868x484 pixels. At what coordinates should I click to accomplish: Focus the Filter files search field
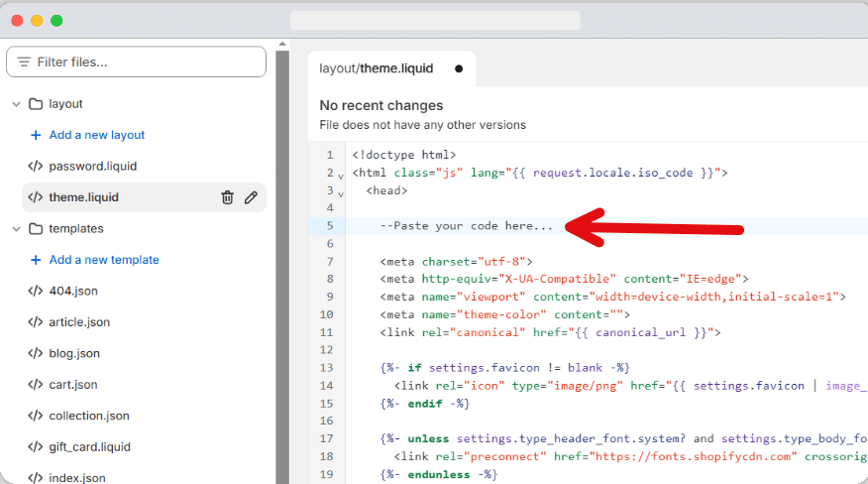136,61
